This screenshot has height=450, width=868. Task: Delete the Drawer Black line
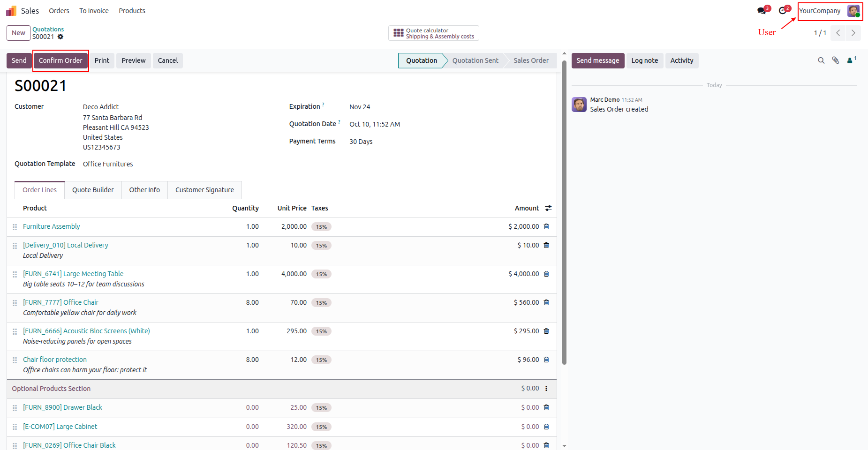[x=546, y=407]
